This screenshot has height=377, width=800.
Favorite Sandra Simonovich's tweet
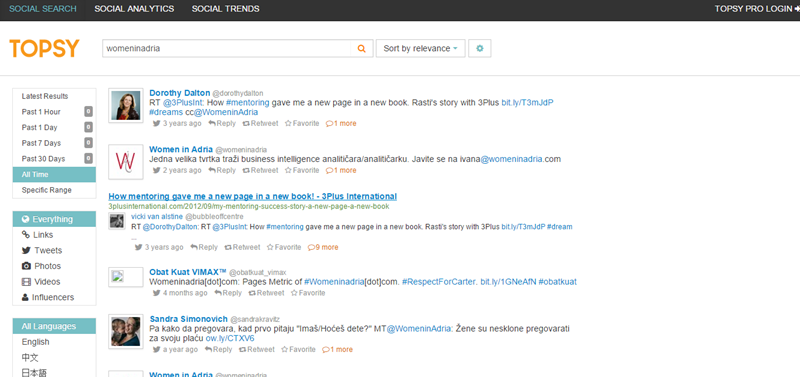[x=298, y=350]
